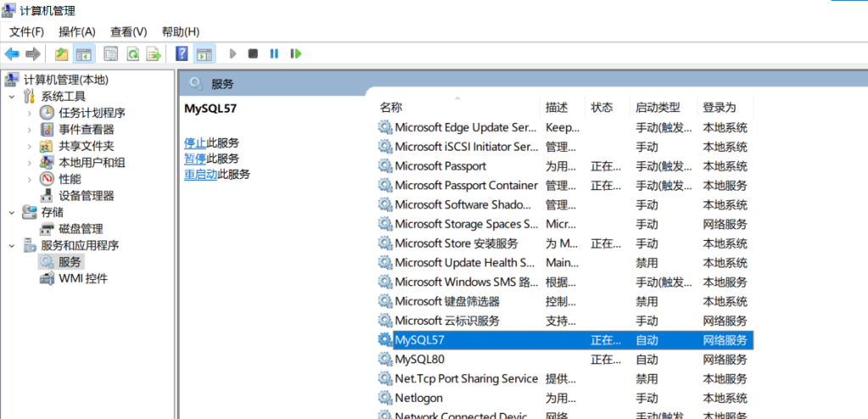The image size is (868, 419).
Task: Select Microsoft 云标识服务 row
Action: coord(565,321)
